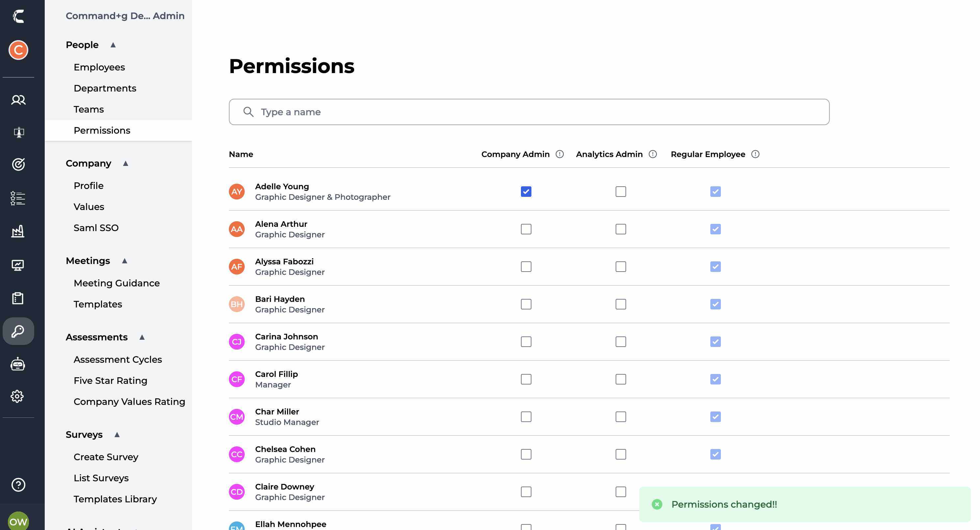Click the star list ratings icon

click(18, 198)
